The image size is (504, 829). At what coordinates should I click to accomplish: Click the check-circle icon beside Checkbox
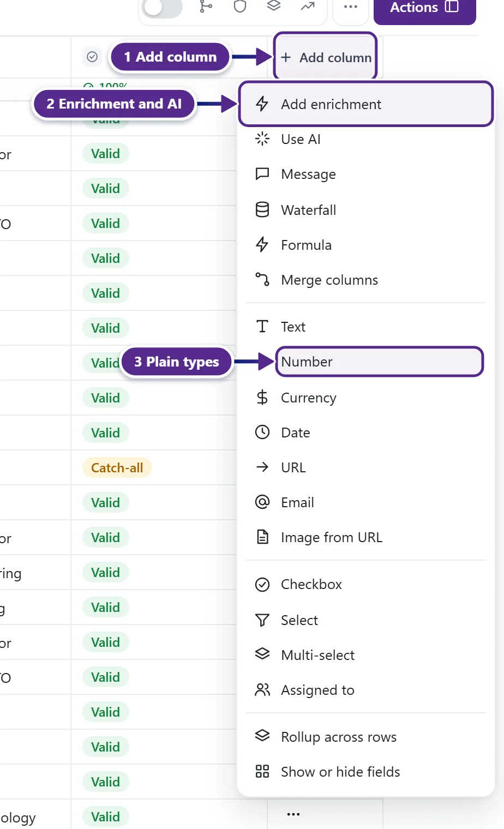click(262, 584)
